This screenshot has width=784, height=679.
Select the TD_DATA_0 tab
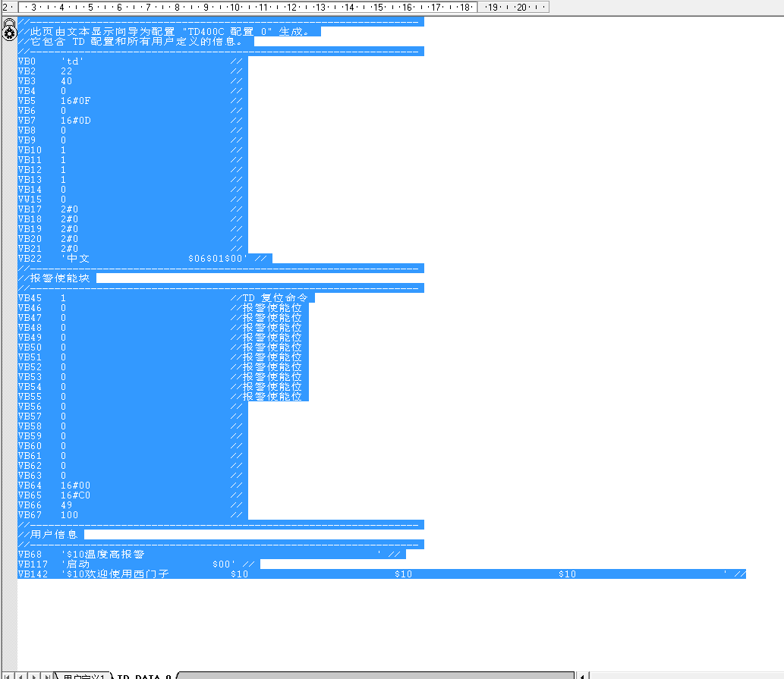tap(144, 676)
